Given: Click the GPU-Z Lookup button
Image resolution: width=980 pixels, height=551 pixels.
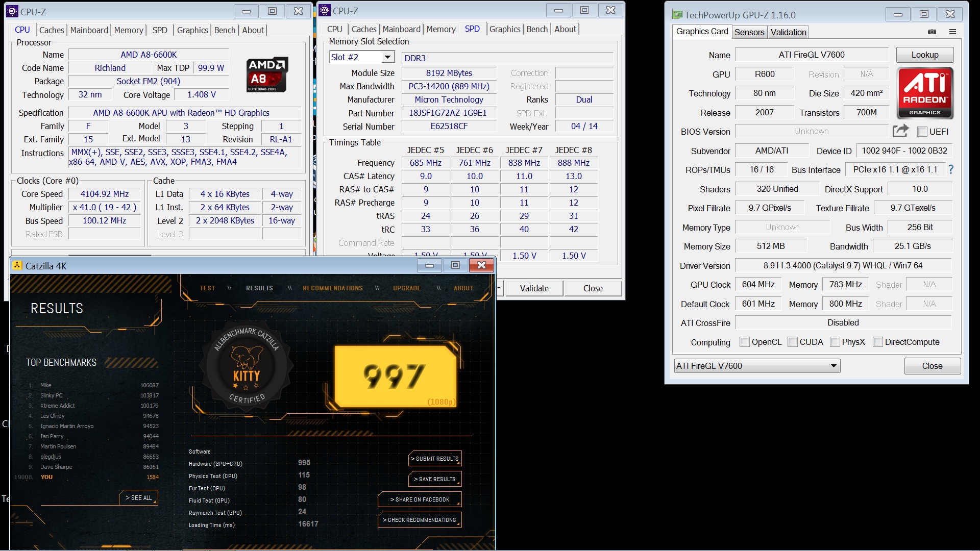Looking at the screenshot, I should tap(924, 55).
